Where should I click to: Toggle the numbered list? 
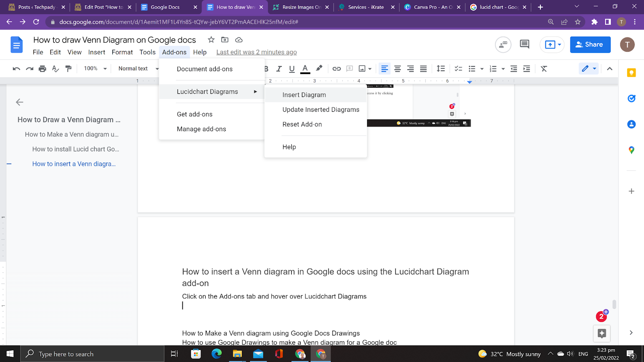pos(493,69)
